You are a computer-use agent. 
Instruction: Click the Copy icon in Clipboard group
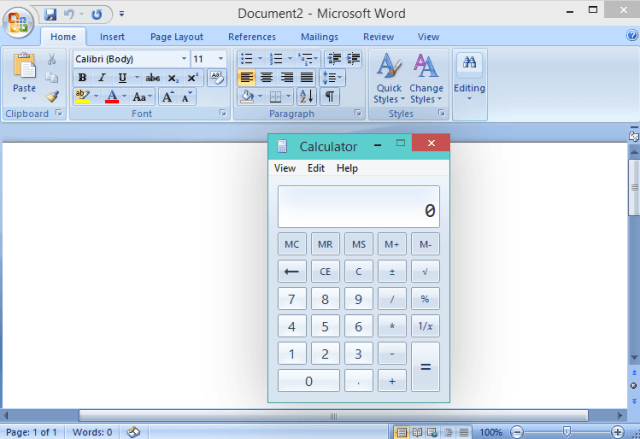pyautogui.click(x=52, y=78)
